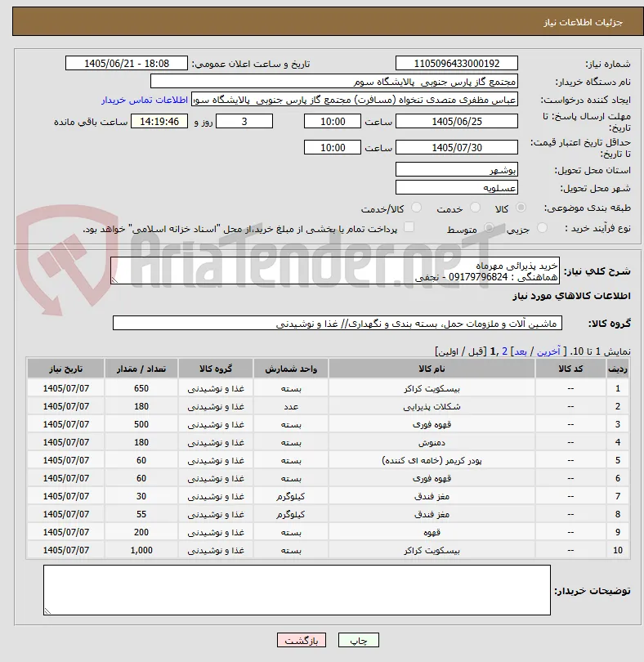This screenshot has height=662, width=644.
Task: Select row 6 item قهوه فوری
Action: pyautogui.click(x=432, y=478)
